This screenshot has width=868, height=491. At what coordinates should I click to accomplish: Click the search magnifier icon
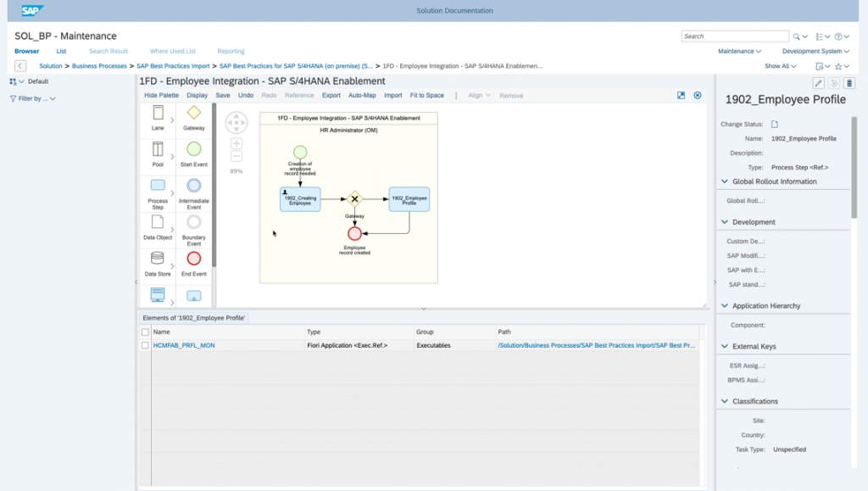pyautogui.click(x=796, y=36)
